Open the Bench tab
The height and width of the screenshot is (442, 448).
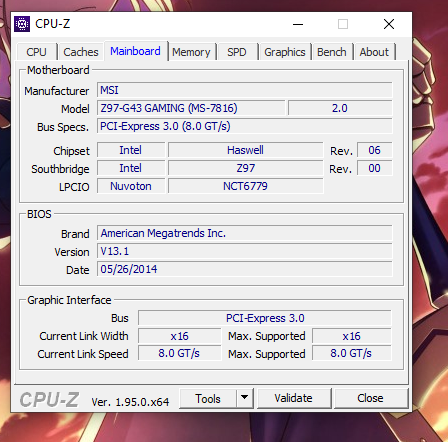[x=332, y=52]
